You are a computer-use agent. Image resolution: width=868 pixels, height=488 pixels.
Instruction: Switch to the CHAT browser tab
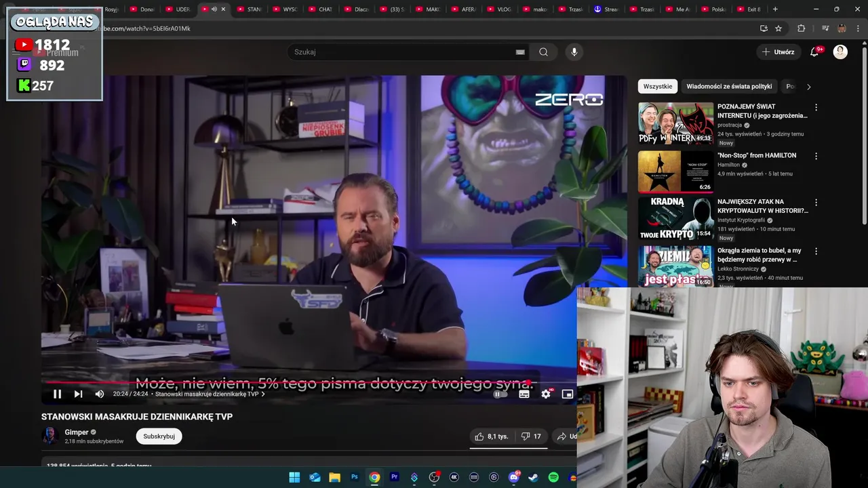pos(321,9)
